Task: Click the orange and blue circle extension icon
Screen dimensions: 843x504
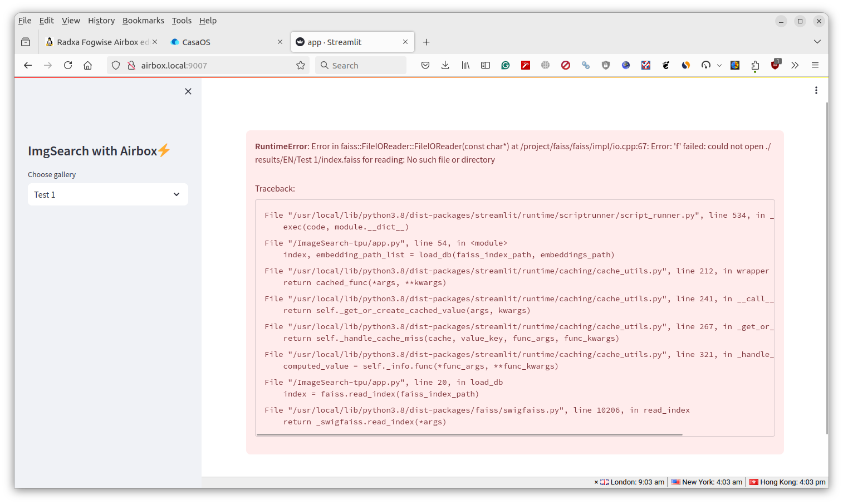Action: pos(686,65)
